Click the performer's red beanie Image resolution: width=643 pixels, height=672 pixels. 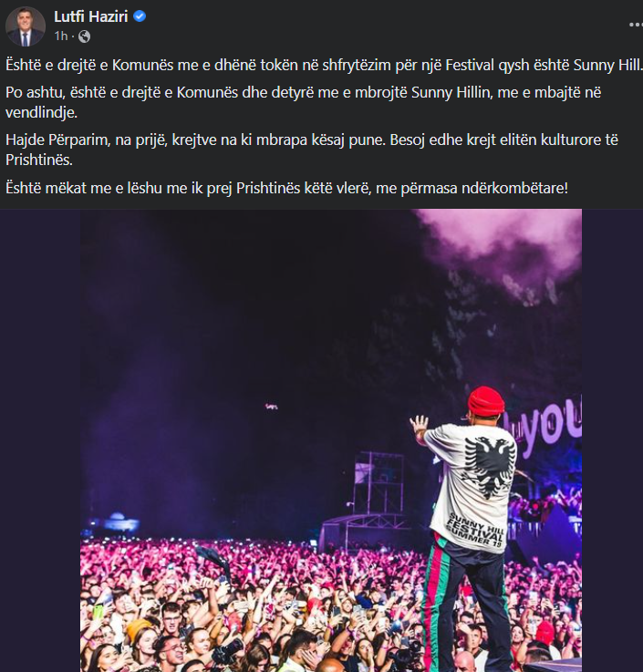click(486, 400)
